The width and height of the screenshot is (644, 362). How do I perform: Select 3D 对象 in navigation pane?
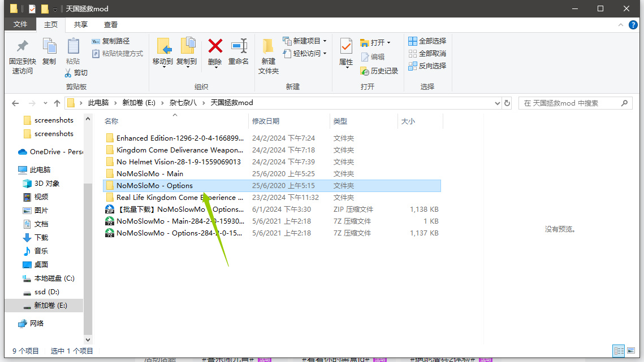pyautogui.click(x=41, y=184)
